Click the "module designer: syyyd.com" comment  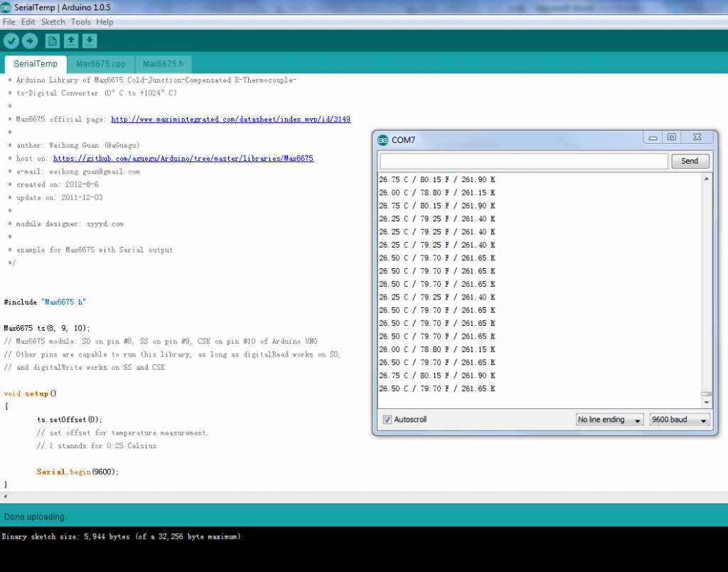pos(65,223)
